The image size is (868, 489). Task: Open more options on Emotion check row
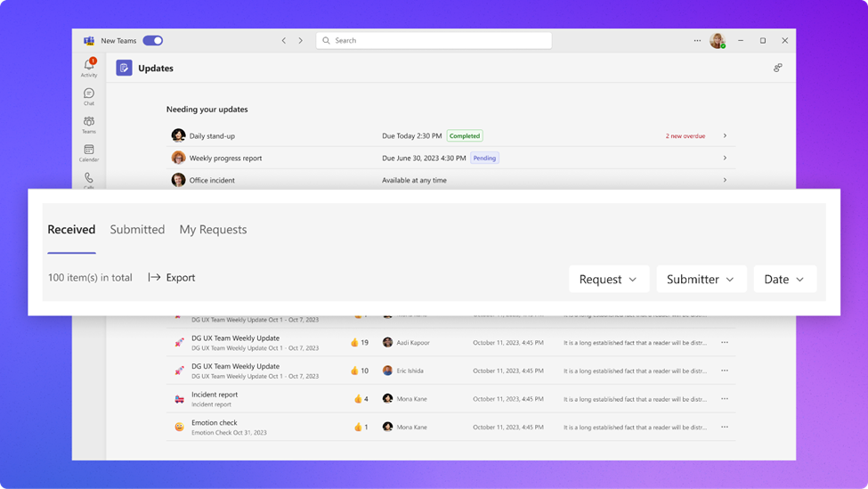pyautogui.click(x=725, y=427)
